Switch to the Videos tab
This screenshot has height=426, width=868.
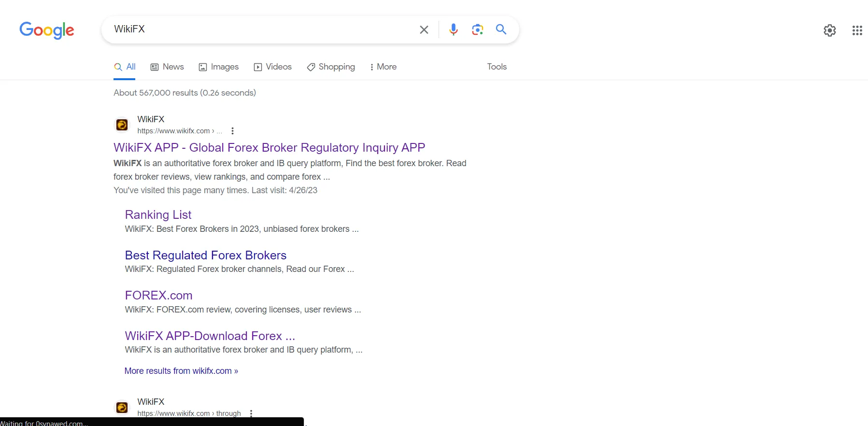(x=273, y=67)
